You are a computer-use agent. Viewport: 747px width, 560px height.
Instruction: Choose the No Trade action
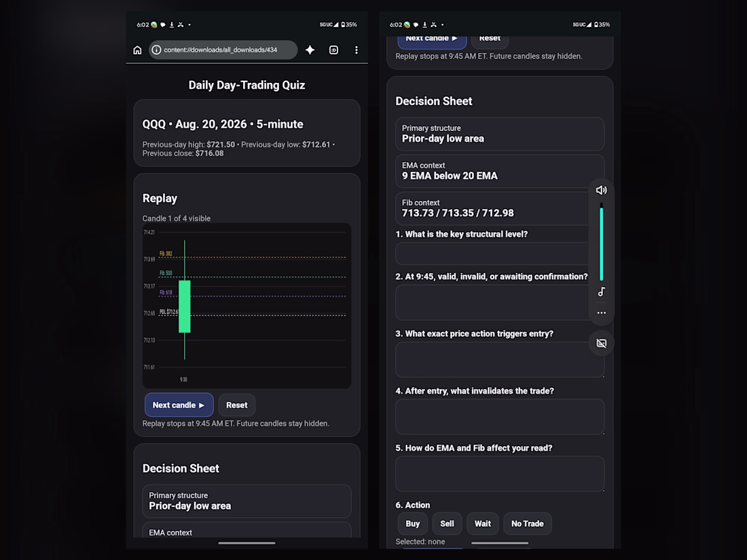tap(528, 524)
